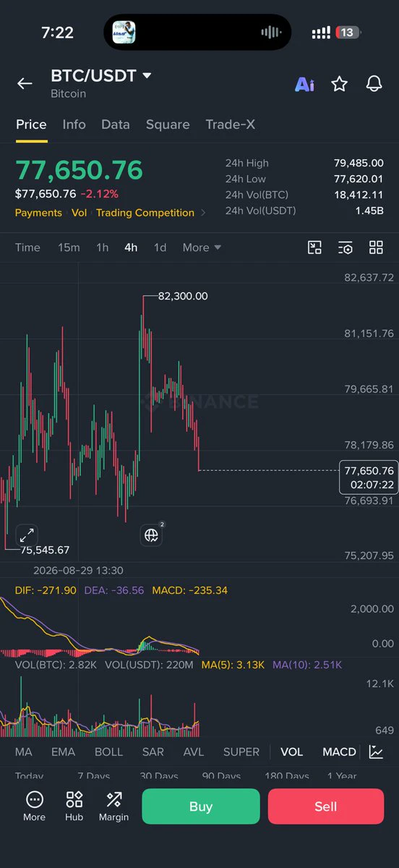Expand the More timeframes dropdown

[x=202, y=247]
